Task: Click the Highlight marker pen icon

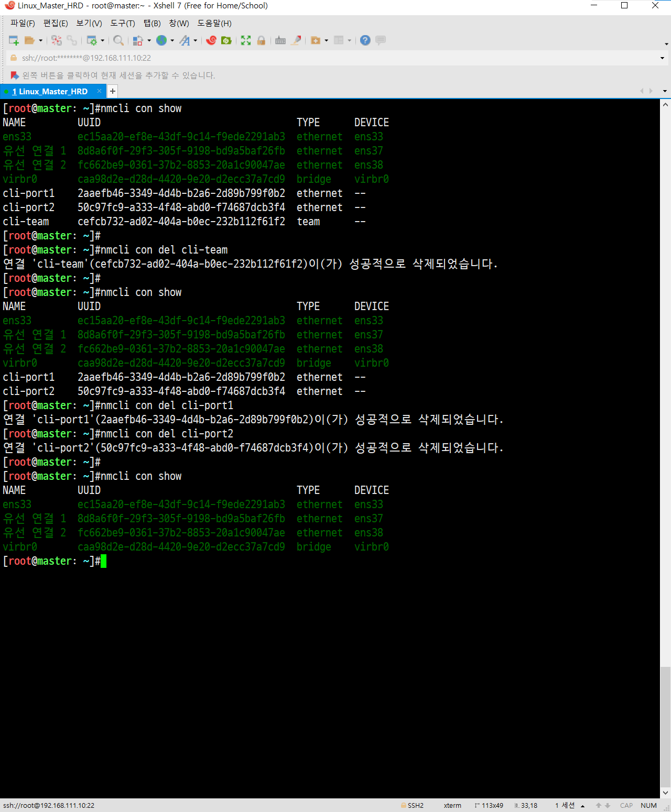Action: point(296,40)
